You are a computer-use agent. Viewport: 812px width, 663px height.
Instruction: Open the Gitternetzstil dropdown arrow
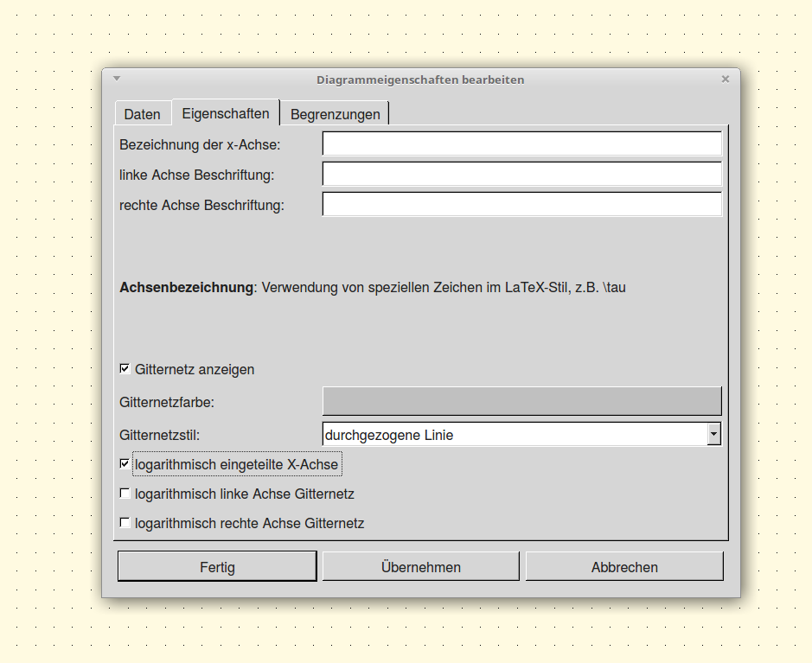713,434
